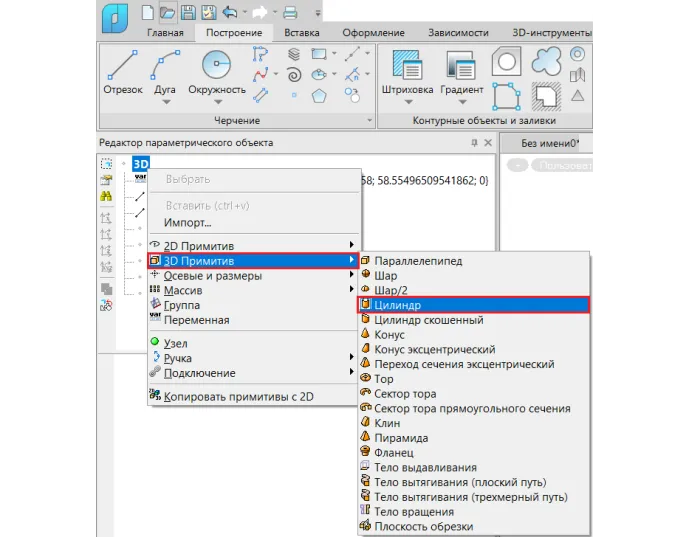
Task: Select Плоскость обрезки
Action: (x=474, y=526)
